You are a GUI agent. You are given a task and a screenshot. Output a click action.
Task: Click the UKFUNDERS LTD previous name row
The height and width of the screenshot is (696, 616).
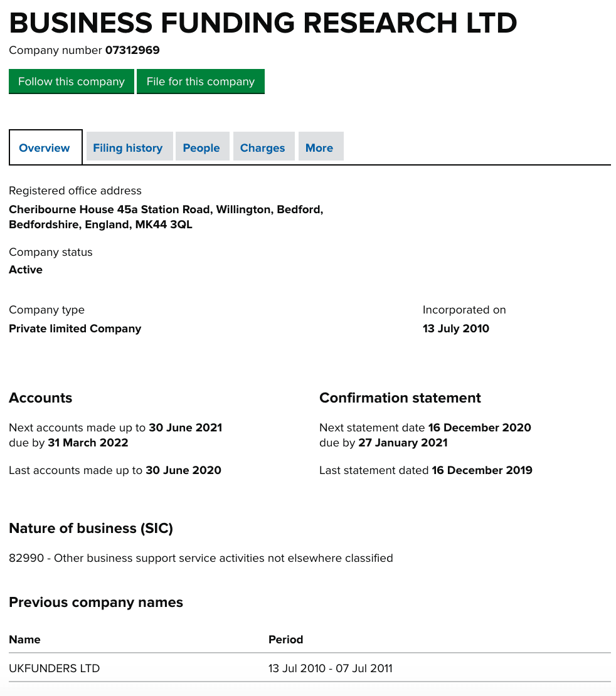pyautogui.click(x=309, y=668)
